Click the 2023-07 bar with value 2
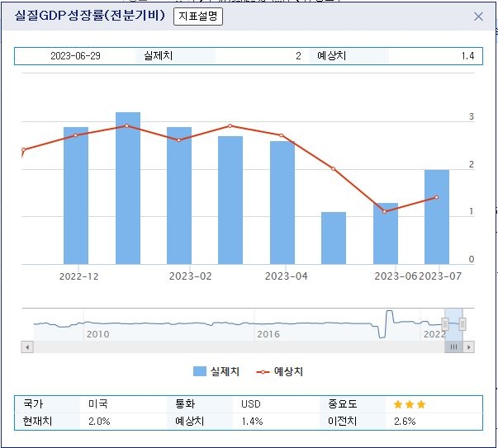Screen dimensions: 498x448 [x=437, y=217]
